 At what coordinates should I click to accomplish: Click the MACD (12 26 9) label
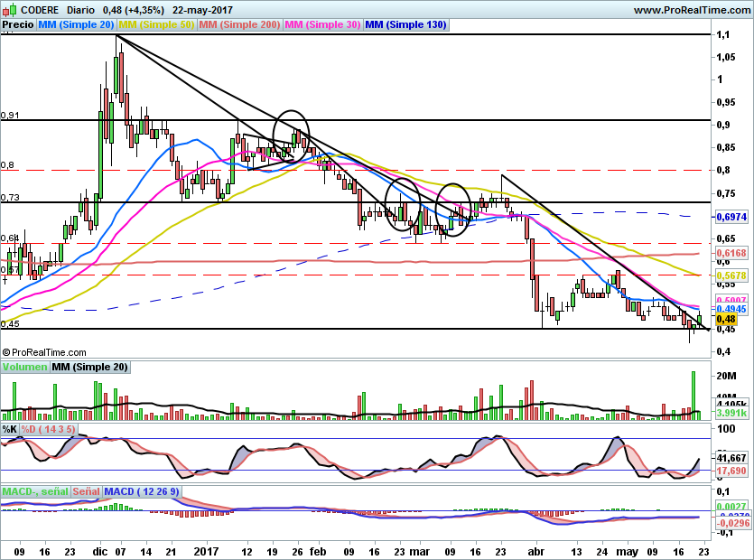tap(144, 490)
